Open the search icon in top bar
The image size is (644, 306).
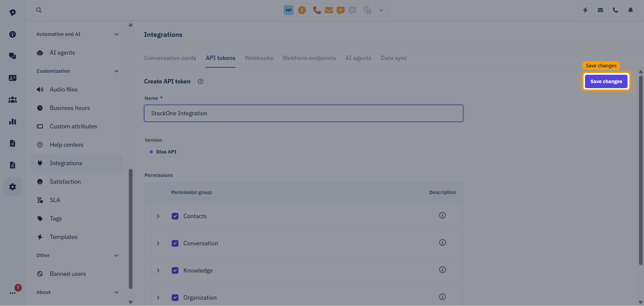click(39, 10)
